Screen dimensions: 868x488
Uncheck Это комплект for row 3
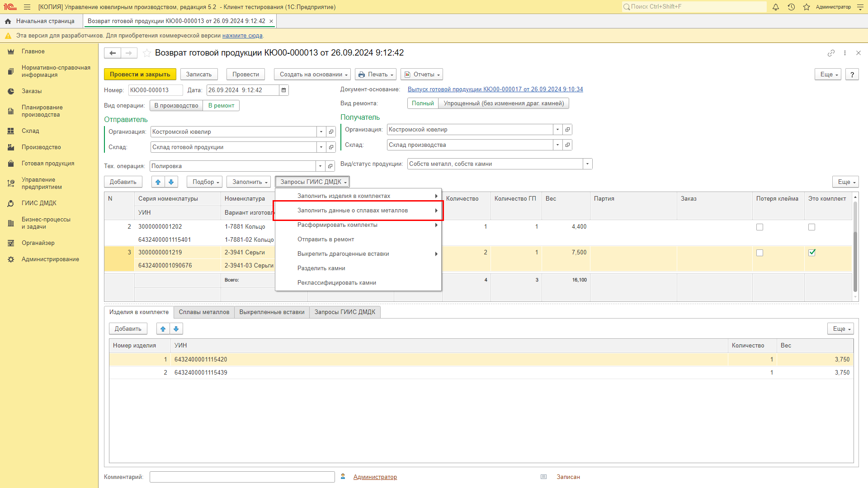(811, 253)
